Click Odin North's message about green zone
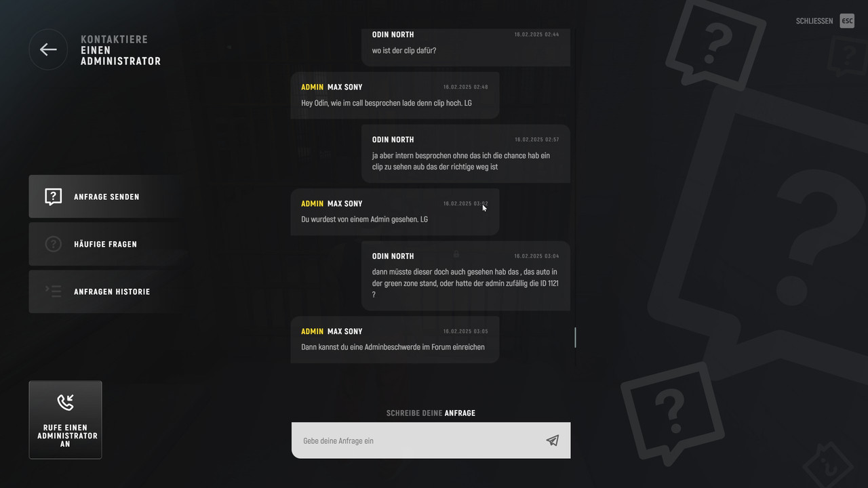Viewport: 868px width, 488px height. [x=466, y=276]
